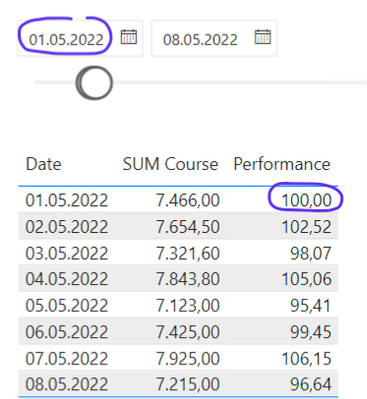Click the Performance value 99,45
This screenshot has height=399, width=367.
click(311, 332)
